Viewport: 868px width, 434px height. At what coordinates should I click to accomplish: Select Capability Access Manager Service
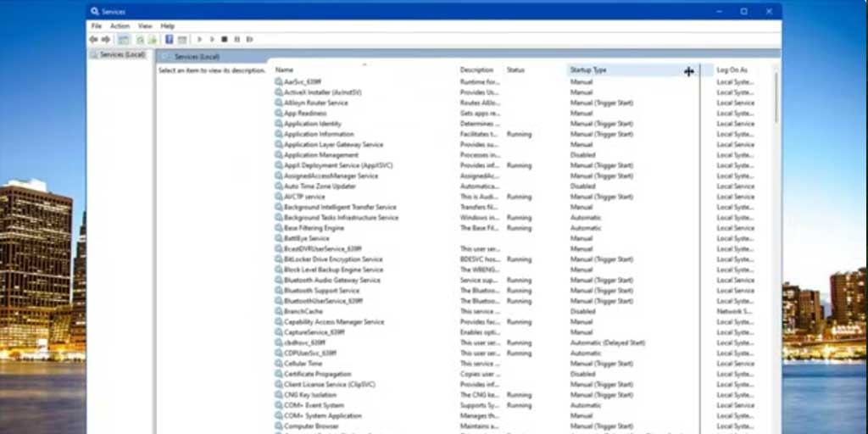pos(334,321)
